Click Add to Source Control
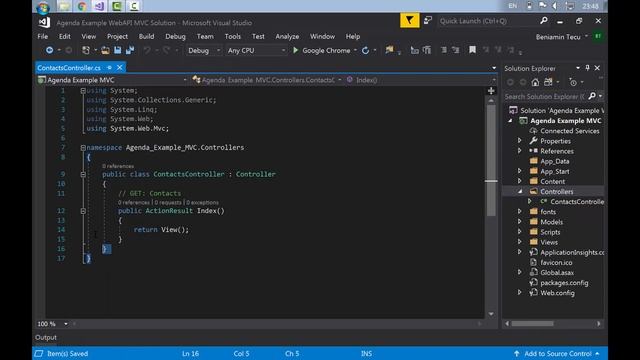The image size is (640, 360). (x=558, y=353)
